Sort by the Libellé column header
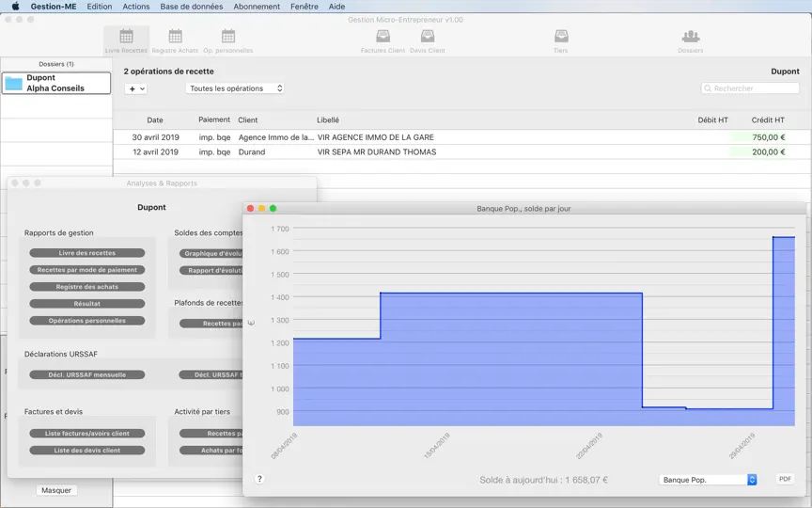 328,119
